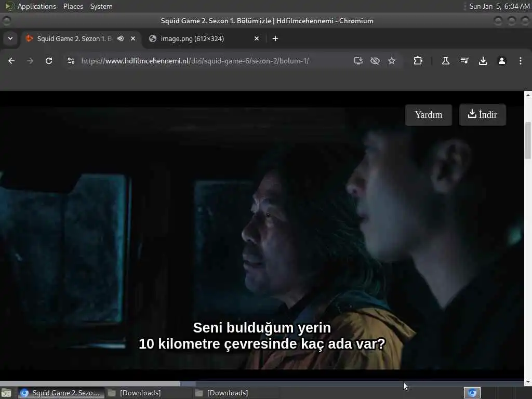The height and width of the screenshot is (399, 532).
Task: Click the clock showing Sun Jan 5
Action: coord(499,6)
